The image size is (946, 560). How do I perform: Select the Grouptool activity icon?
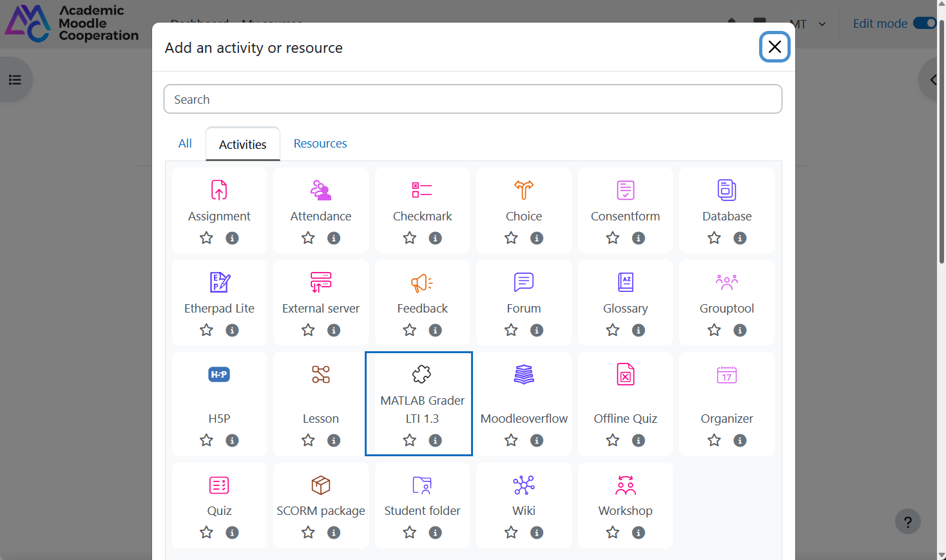[x=727, y=282]
